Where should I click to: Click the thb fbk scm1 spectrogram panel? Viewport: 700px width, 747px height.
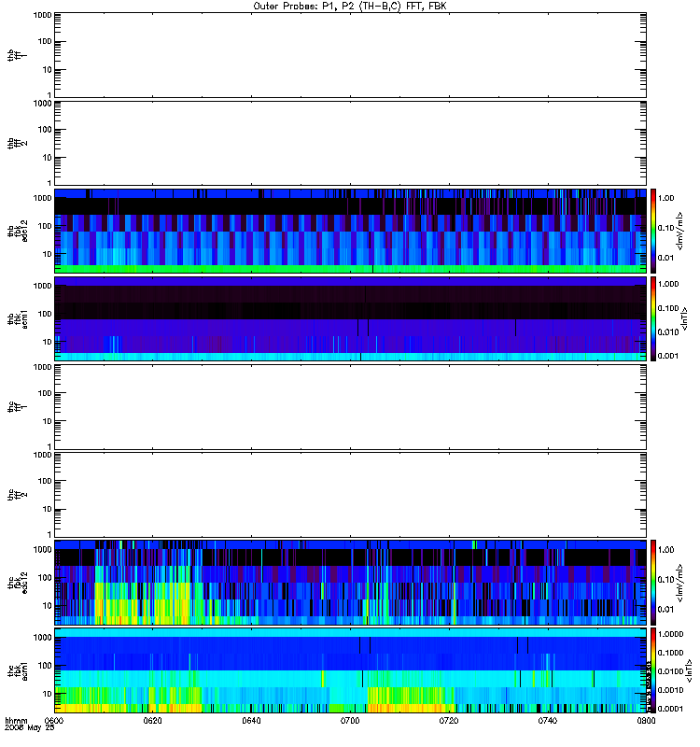[350, 318]
